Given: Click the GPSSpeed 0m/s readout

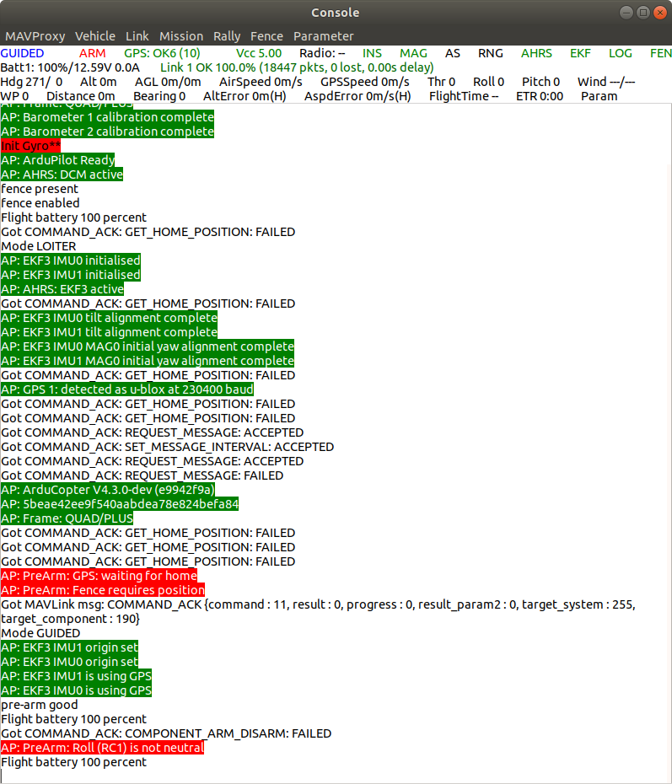Looking at the screenshot, I should (x=364, y=82).
